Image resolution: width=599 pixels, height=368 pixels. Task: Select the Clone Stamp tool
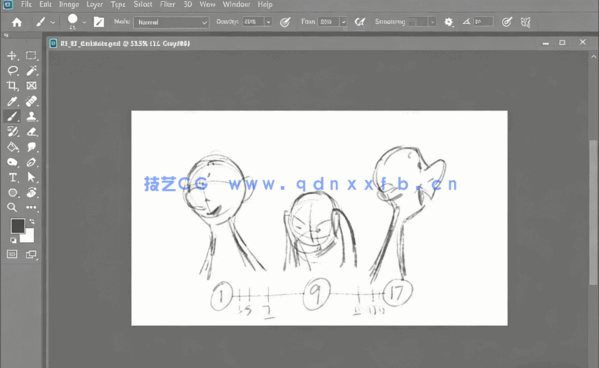31,116
